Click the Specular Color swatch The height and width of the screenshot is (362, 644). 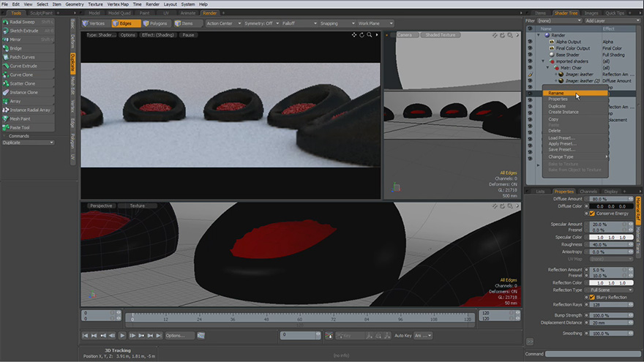pos(611,237)
